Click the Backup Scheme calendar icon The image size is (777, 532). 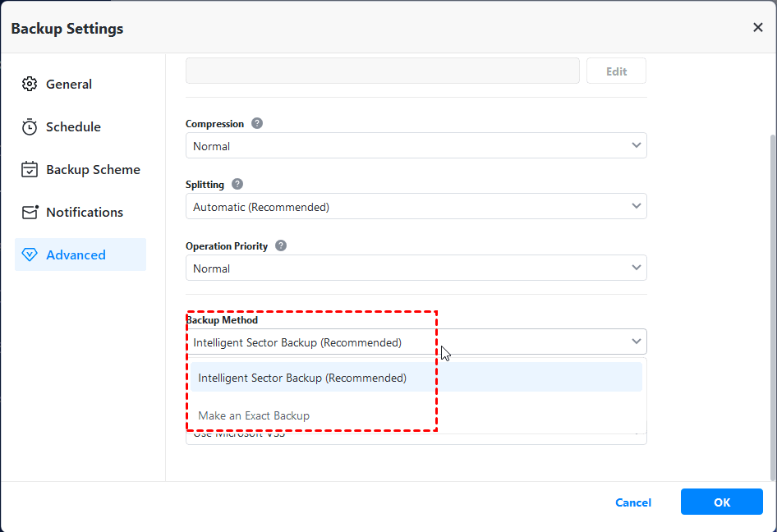[30, 170]
